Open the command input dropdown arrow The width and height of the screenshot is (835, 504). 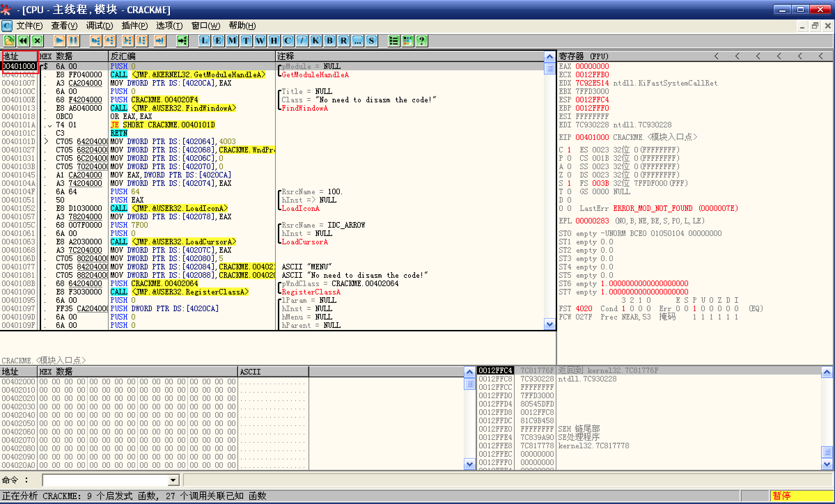[173, 480]
